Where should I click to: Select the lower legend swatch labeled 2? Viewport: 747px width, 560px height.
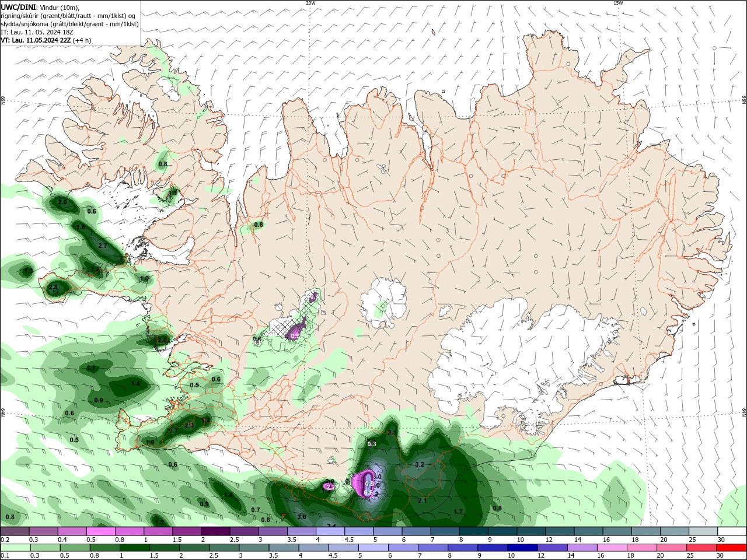[x=193, y=548]
